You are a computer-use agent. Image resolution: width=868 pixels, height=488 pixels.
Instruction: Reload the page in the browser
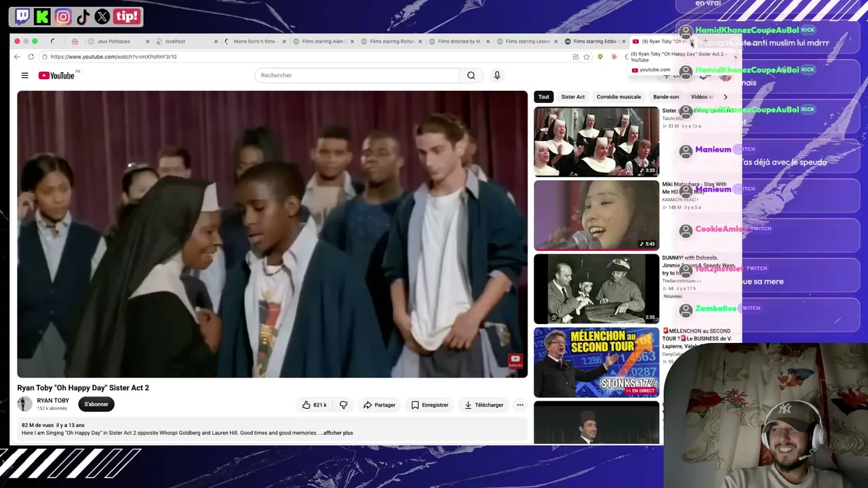tap(31, 57)
